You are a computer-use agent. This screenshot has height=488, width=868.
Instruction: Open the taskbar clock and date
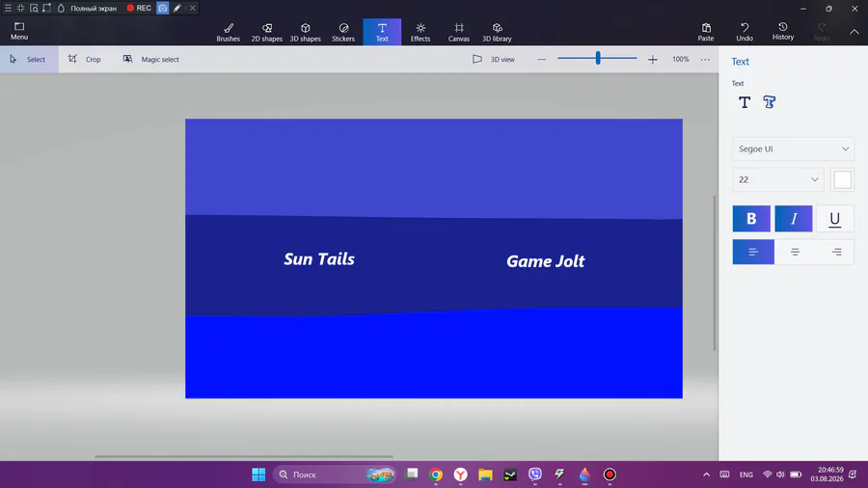point(827,474)
